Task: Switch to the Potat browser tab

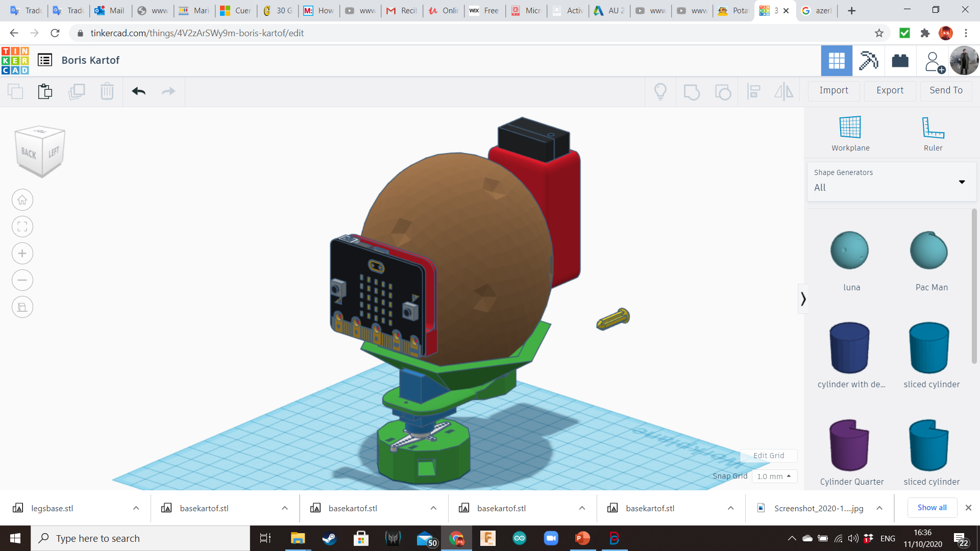Action: pyautogui.click(x=732, y=10)
